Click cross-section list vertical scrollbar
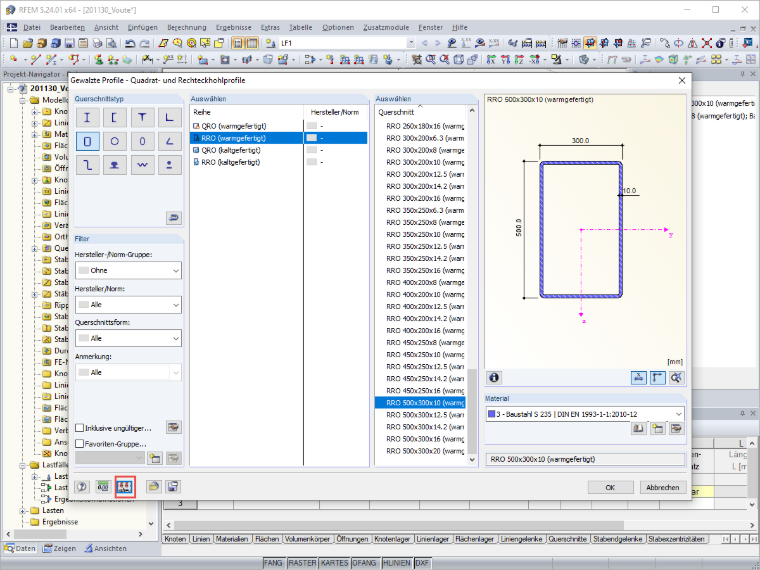This screenshot has width=760, height=570. point(472,411)
